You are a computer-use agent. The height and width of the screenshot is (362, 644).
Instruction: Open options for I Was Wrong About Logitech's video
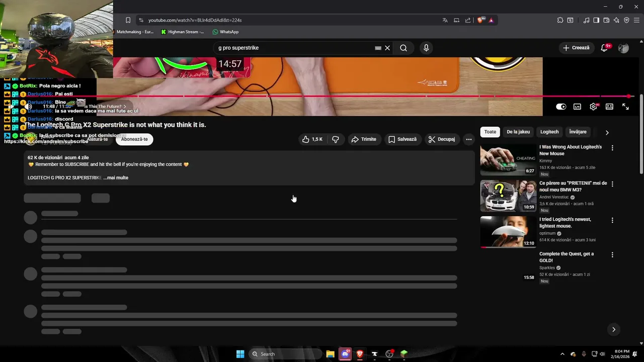point(612,148)
